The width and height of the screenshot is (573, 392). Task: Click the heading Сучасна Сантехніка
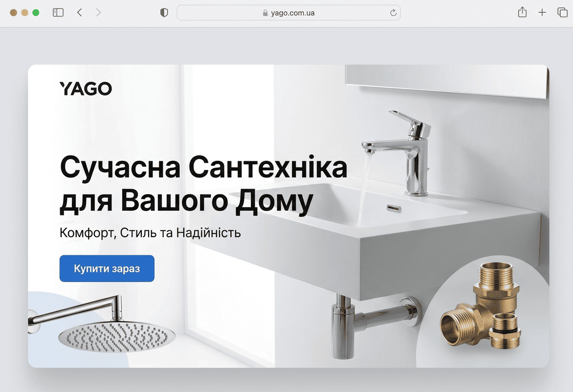coord(203,168)
